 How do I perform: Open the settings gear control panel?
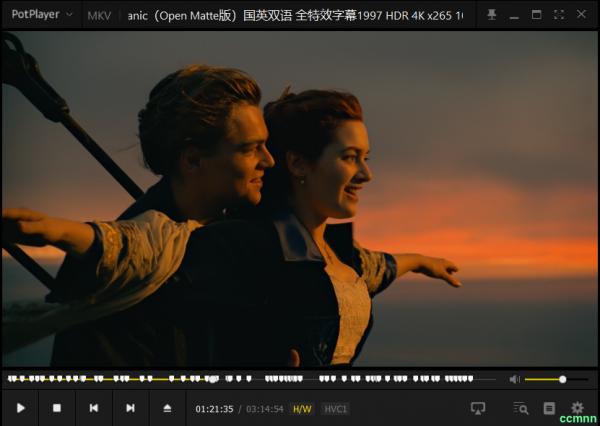[577, 407]
